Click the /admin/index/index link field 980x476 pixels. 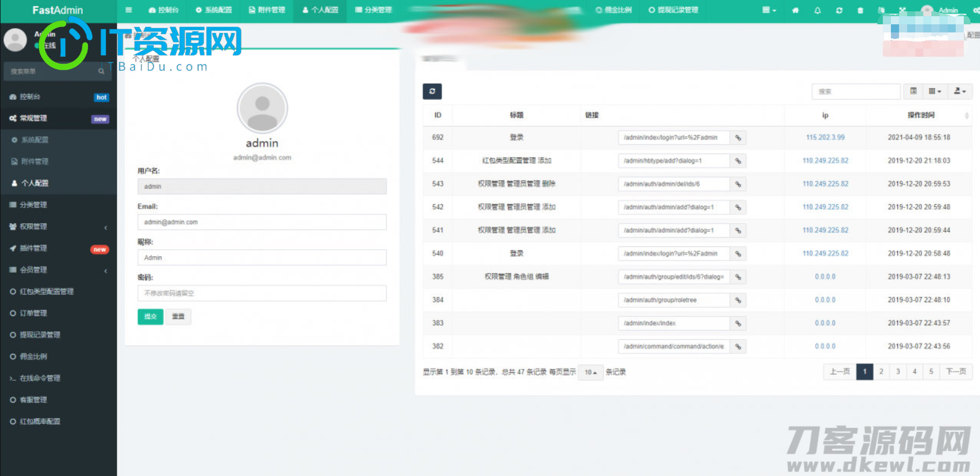pos(674,324)
